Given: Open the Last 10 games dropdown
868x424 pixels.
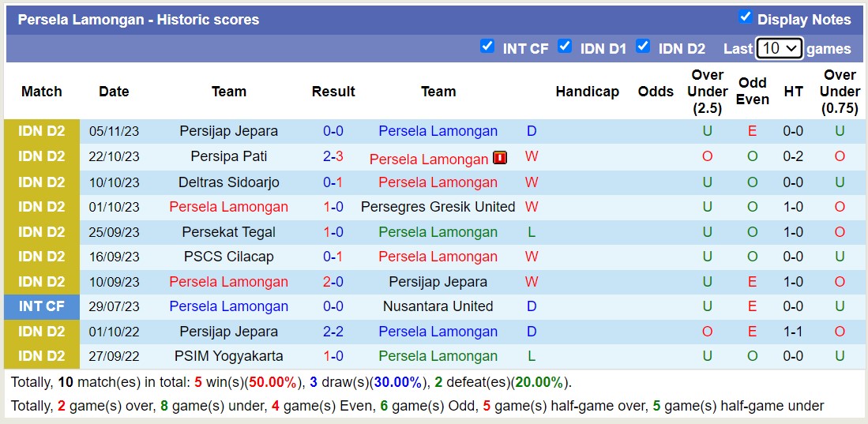Looking at the screenshot, I should click(780, 49).
